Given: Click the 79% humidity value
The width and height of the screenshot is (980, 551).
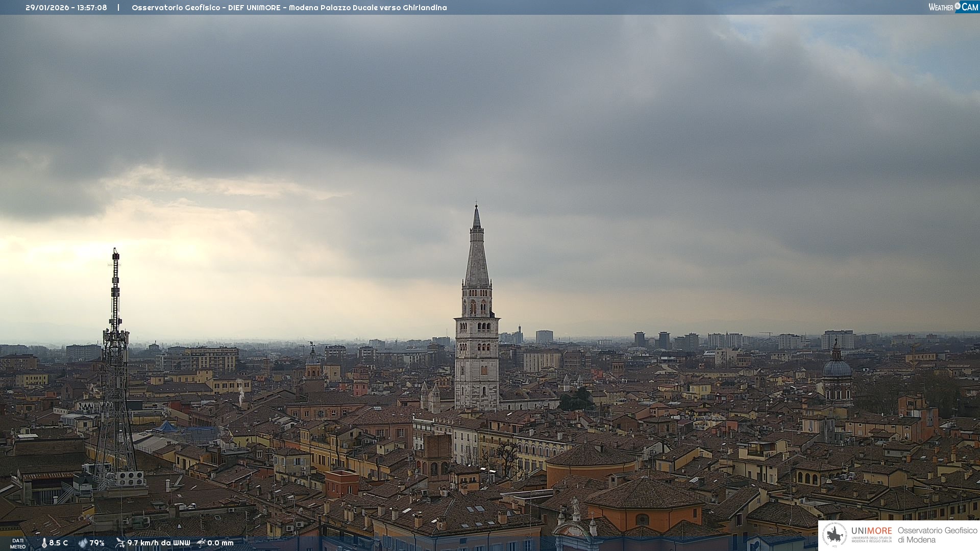Looking at the screenshot, I should click(x=97, y=543).
